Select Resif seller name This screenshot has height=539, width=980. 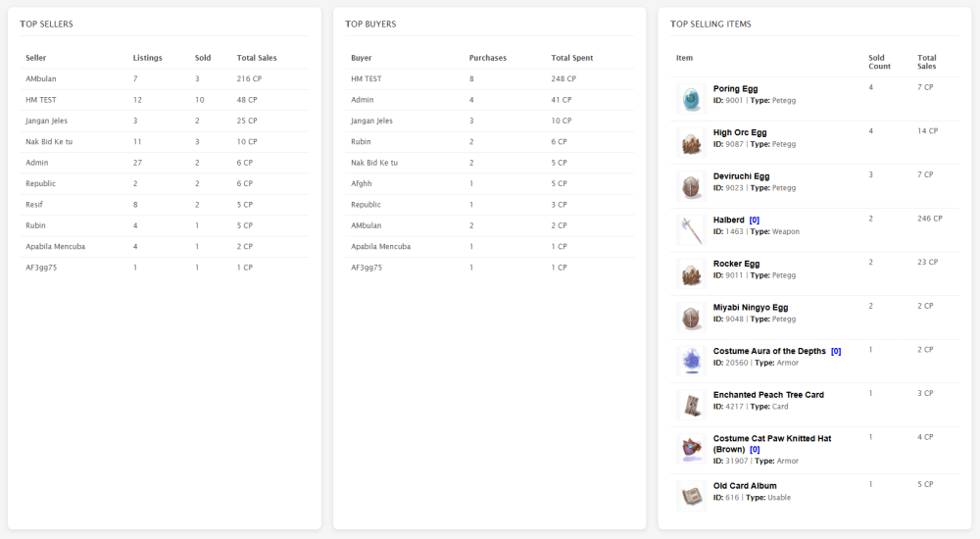[x=34, y=205]
